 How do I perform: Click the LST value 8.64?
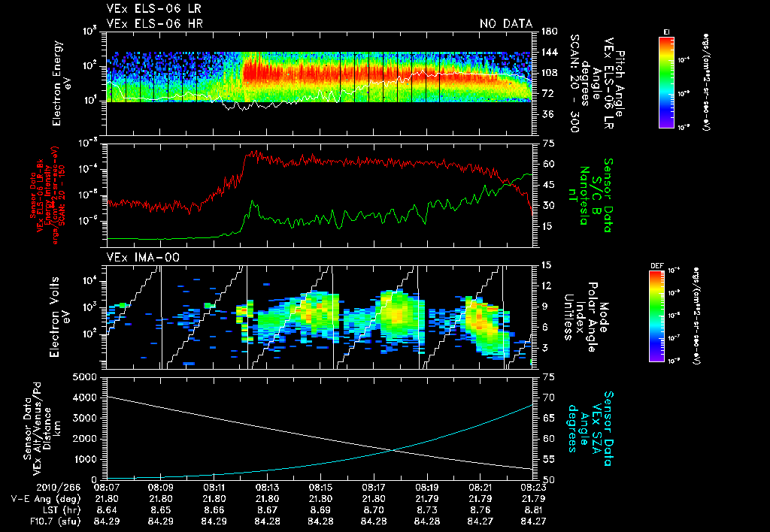(x=107, y=510)
